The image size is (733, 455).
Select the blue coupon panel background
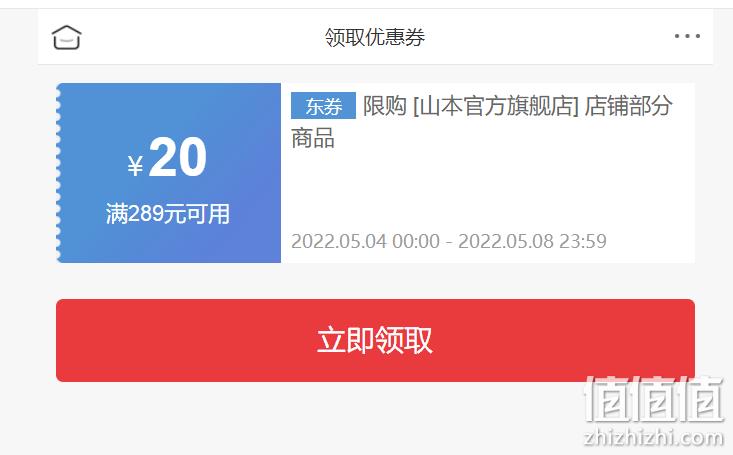click(169, 173)
